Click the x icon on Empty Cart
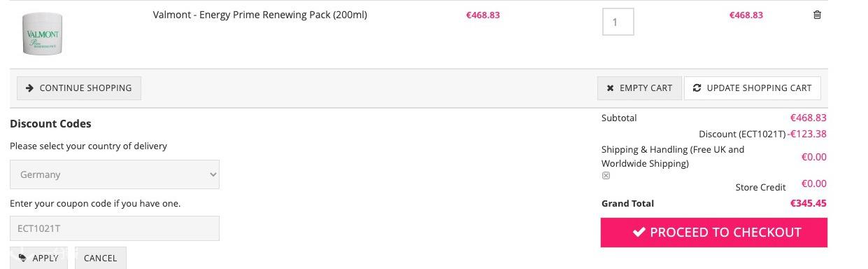The height and width of the screenshot is (269, 868). tap(610, 88)
